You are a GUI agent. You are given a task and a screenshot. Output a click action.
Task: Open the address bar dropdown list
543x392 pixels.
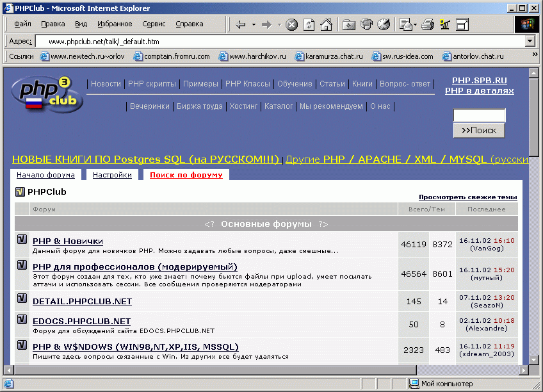click(530, 42)
